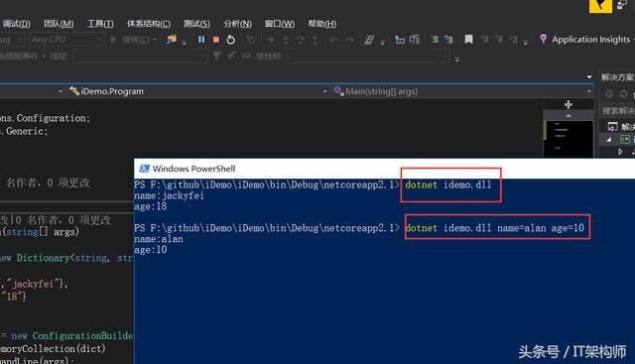The image size is (635, 364).
Task: Stop debugging with the red square icon
Action: (216, 40)
